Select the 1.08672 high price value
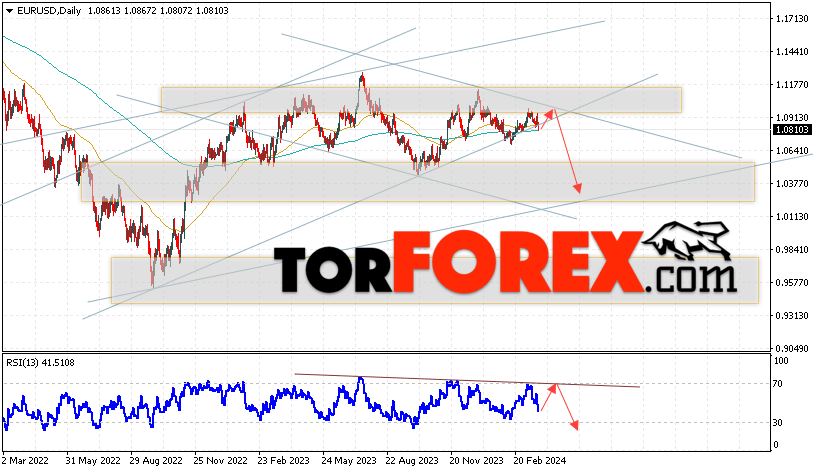Viewport: 816px width, 472px height. 139,10
